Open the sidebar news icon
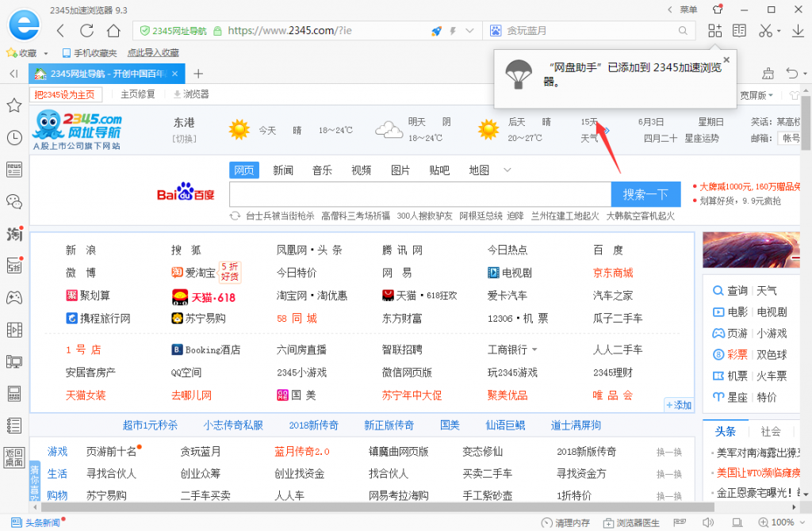This screenshot has width=812, height=531. point(14,170)
